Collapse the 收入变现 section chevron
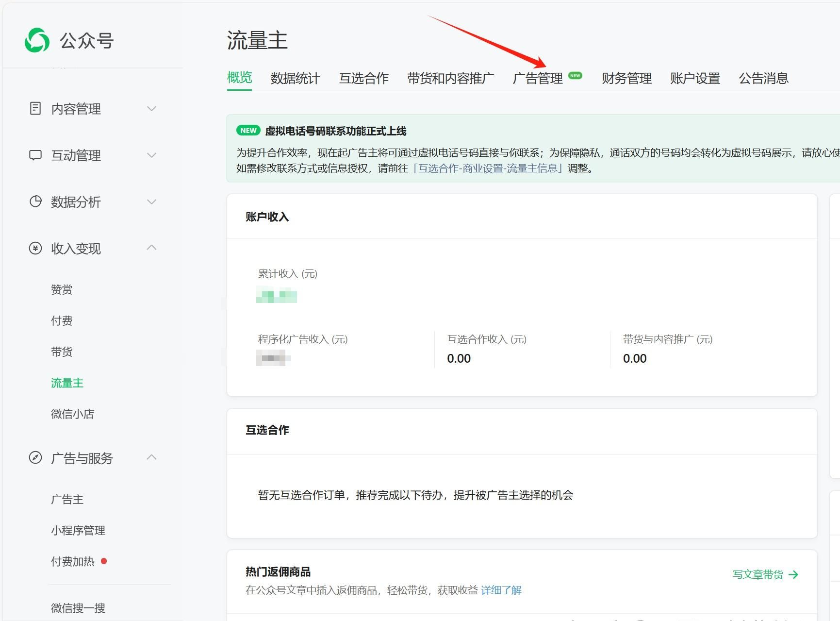The image size is (840, 621). pos(151,248)
